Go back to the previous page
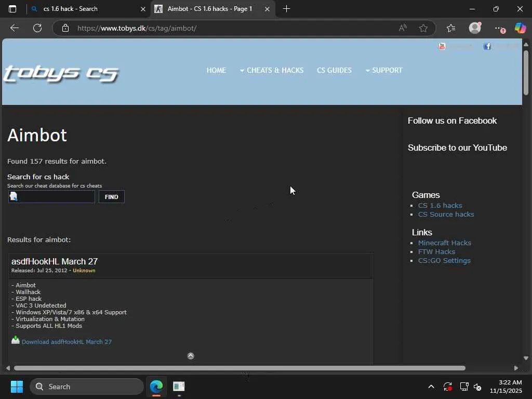 (x=14, y=28)
